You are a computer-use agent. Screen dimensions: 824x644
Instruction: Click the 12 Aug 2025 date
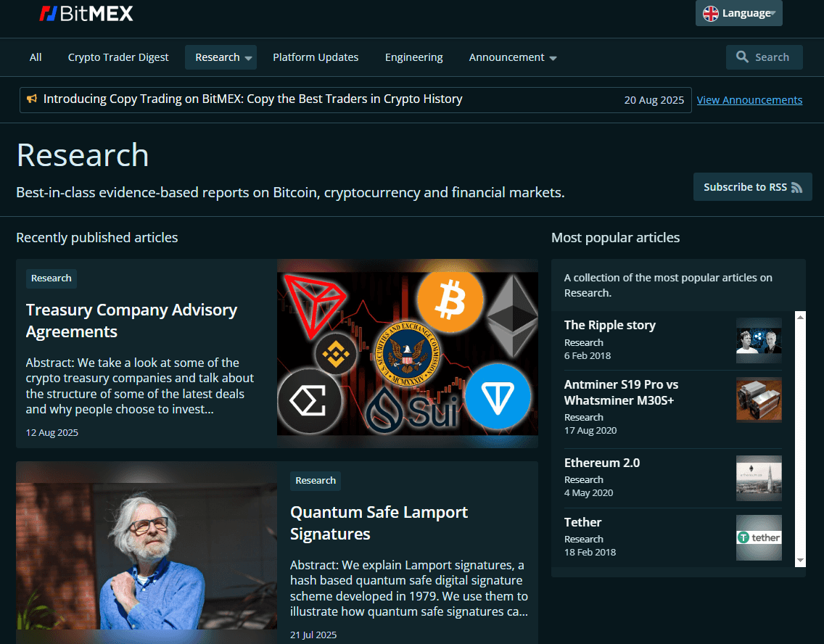point(52,433)
